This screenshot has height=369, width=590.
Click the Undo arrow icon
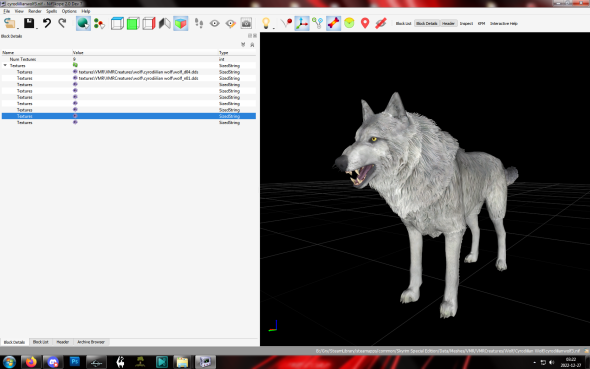47,23
